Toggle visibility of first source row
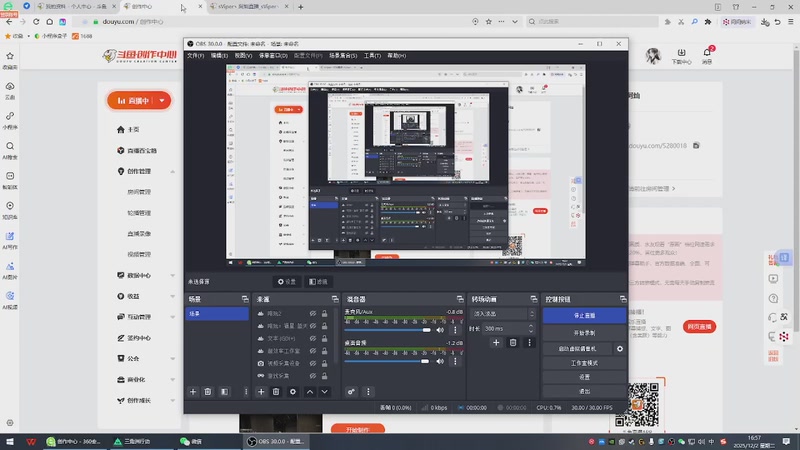The height and width of the screenshot is (450, 800). 313,314
